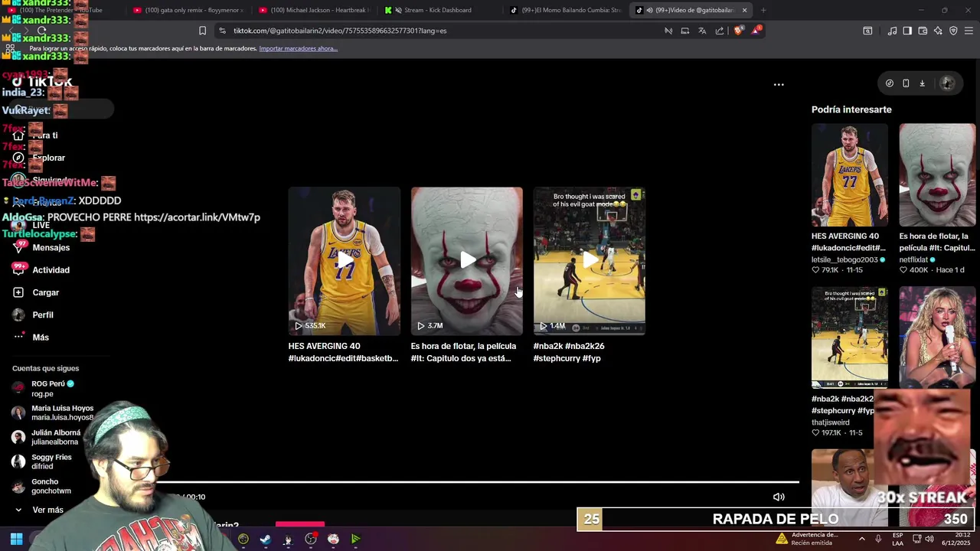Click the share icon in address bar
This screenshot has height=551, width=980.
[x=720, y=31]
